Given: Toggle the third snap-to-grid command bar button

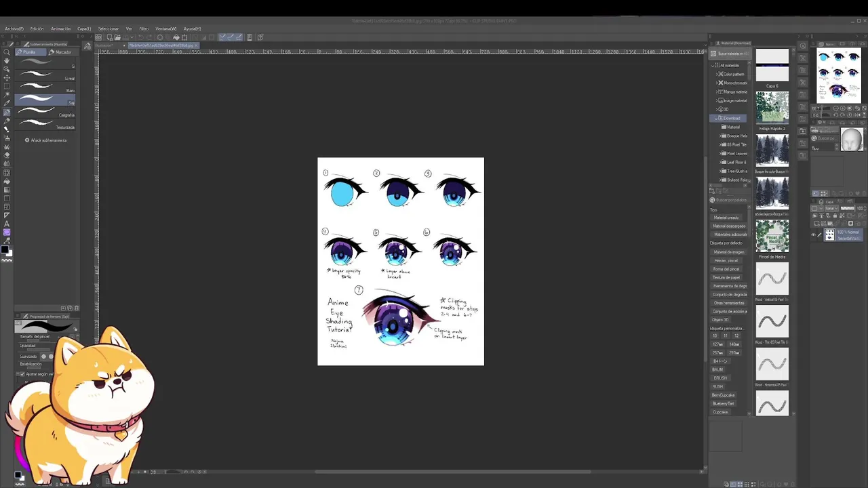Looking at the screenshot, I should tap(239, 37).
